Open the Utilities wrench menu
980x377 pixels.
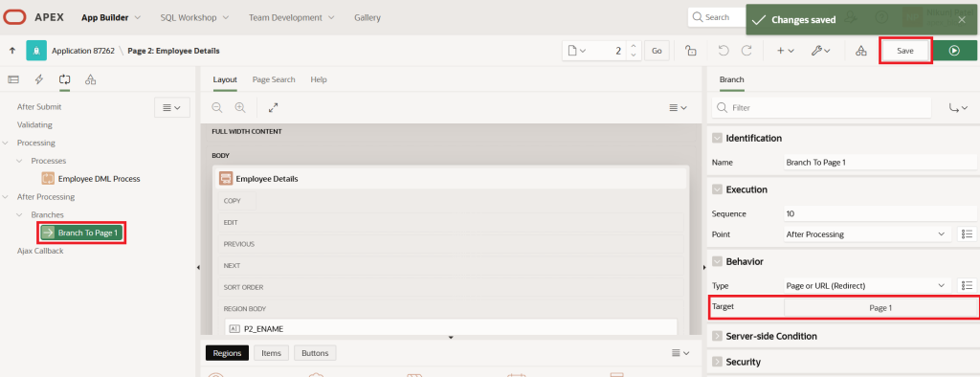pos(820,51)
